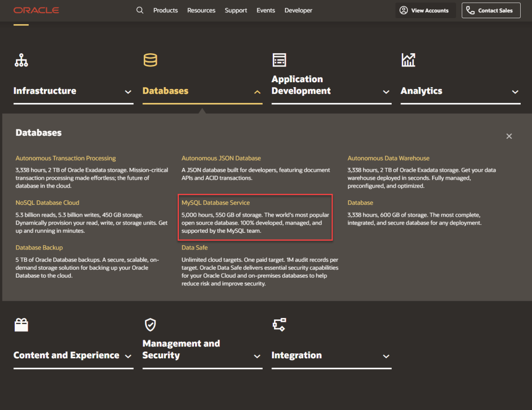The height and width of the screenshot is (410, 532).
Task: Open the Products menu
Action: click(x=166, y=10)
